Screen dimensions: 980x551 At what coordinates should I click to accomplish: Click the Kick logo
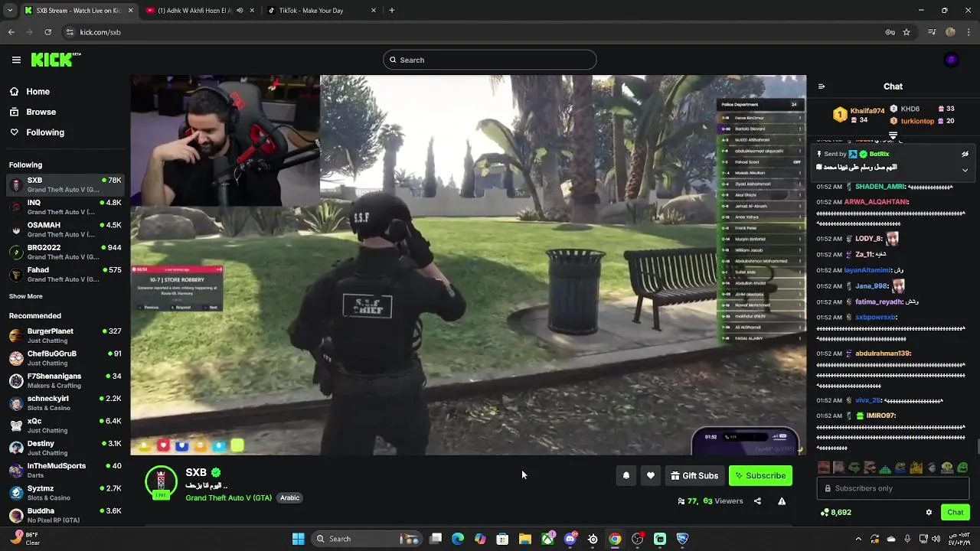(x=55, y=60)
